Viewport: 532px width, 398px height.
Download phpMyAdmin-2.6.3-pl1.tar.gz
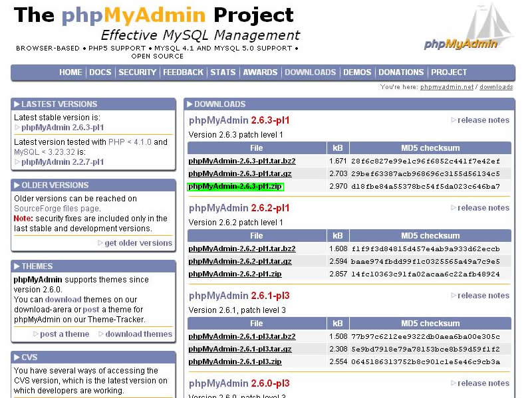pyautogui.click(x=240, y=173)
